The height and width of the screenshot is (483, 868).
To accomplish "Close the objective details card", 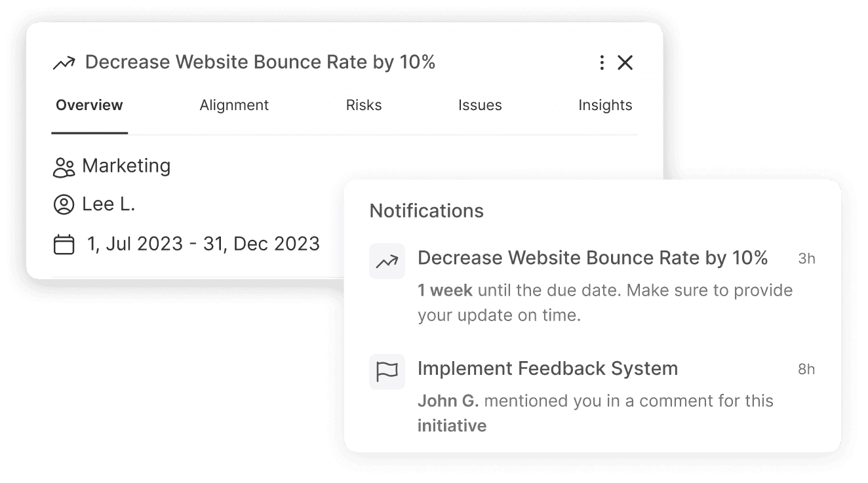I will (x=625, y=62).
